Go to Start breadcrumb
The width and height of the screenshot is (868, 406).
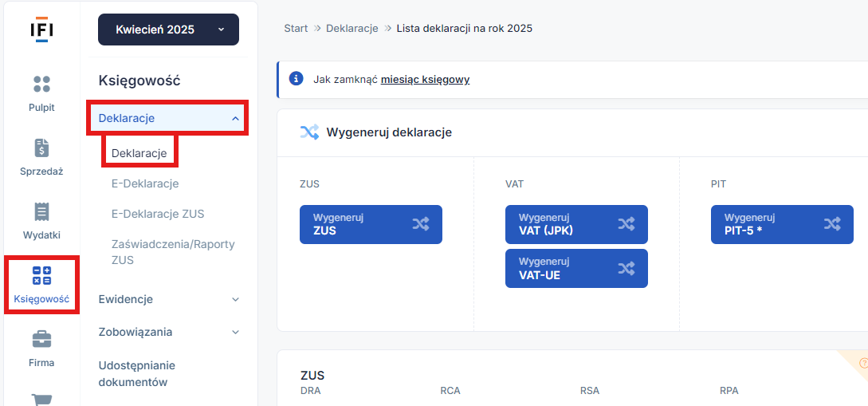pyautogui.click(x=296, y=28)
